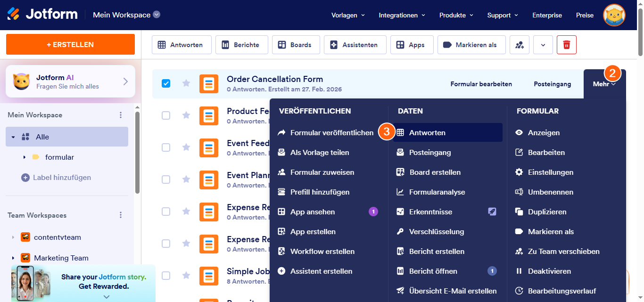The width and height of the screenshot is (644, 302).
Task: Open Mein Workspace three-dot options
Action: coord(121,115)
